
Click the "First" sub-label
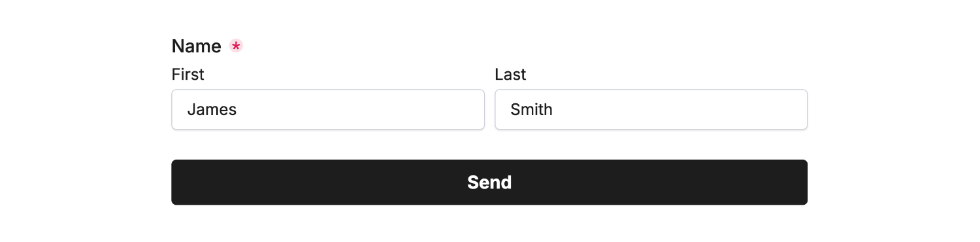(x=188, y=75)
